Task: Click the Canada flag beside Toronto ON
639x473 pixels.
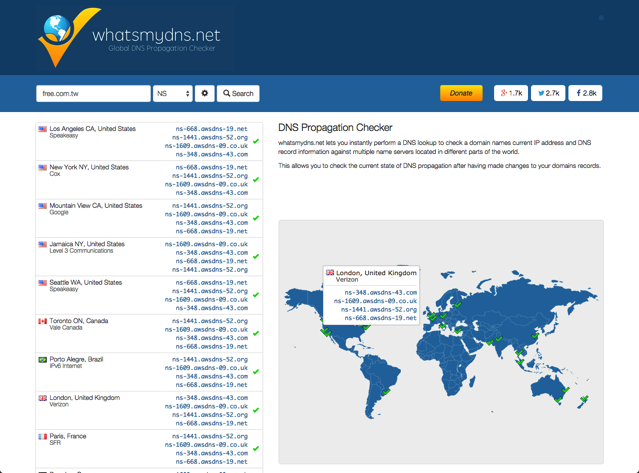Action: pos(42,321)
